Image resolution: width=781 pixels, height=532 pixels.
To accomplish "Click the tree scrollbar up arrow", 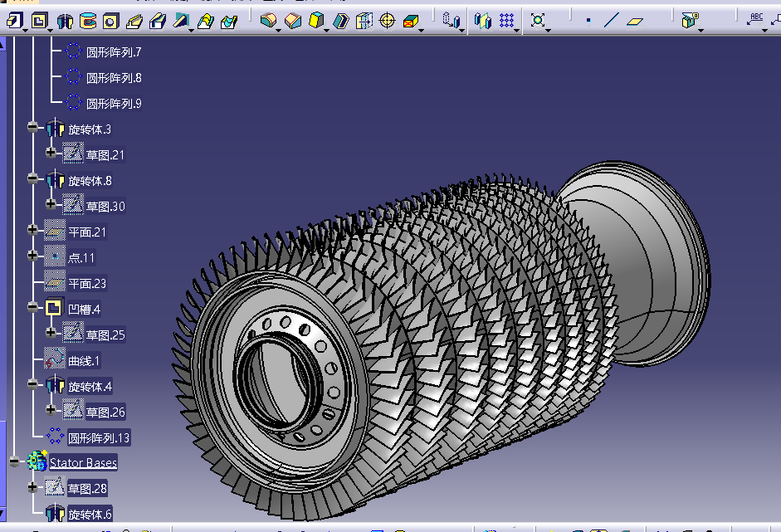I will pyautogui.click(x=2, y=44).
